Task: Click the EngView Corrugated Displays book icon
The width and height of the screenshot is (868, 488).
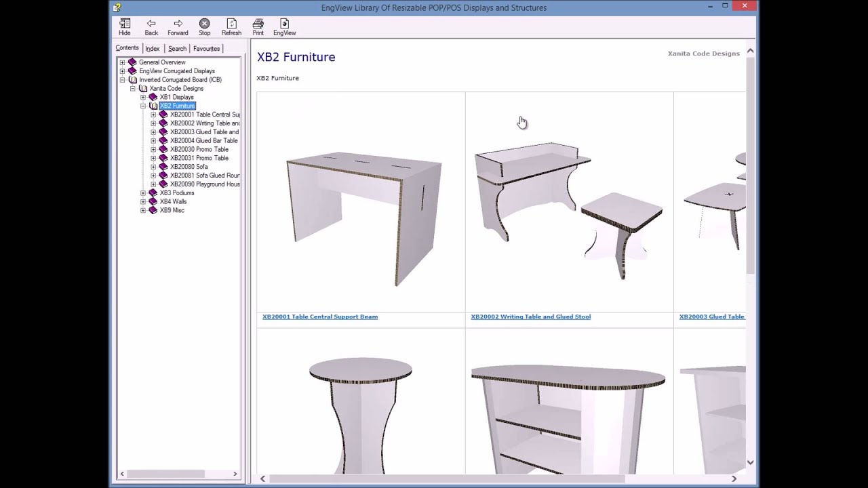Action: (x=132, y=71)
